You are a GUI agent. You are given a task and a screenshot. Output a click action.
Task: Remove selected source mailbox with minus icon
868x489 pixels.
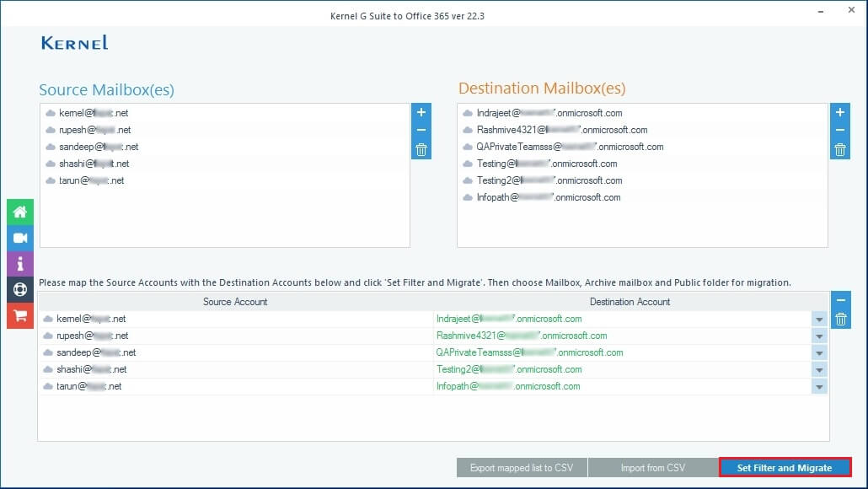click(421, 131)
